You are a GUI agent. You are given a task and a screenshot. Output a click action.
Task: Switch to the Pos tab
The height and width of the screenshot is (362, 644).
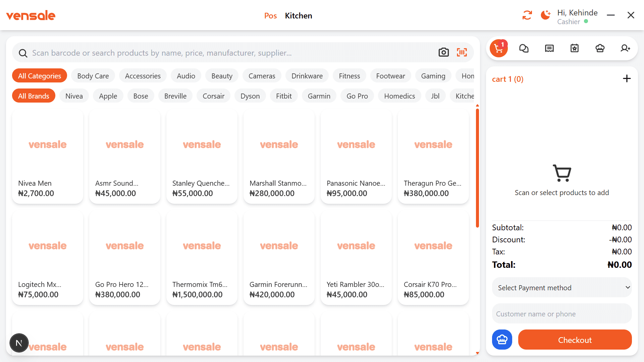pos(270,16)
